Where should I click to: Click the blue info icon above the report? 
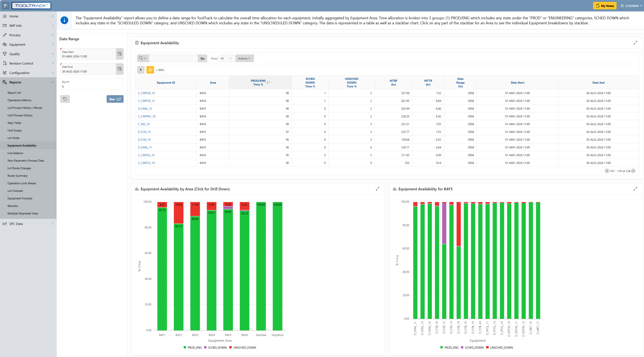click(x=64, y=20)
